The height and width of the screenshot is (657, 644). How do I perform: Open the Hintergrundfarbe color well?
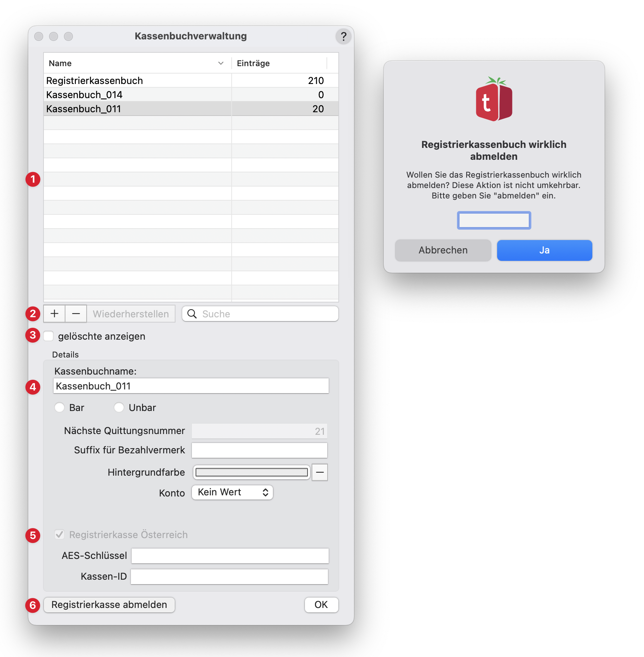click(x=251, y=472)
